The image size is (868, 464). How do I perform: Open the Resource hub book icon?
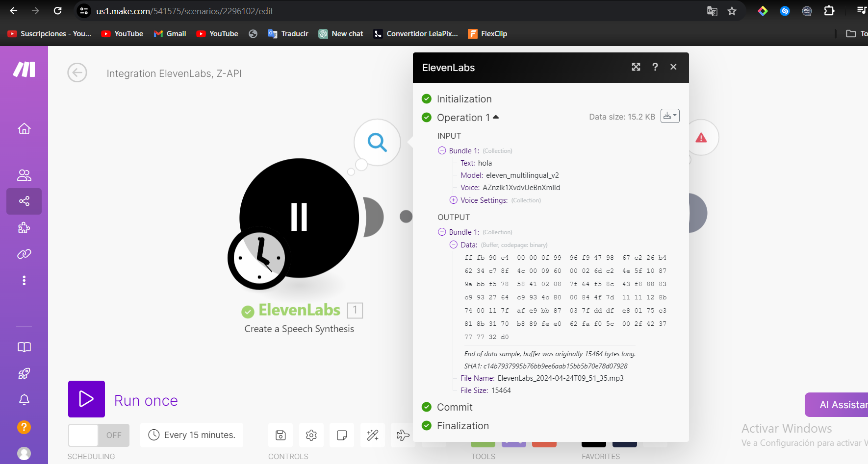(x=24, y=347)
